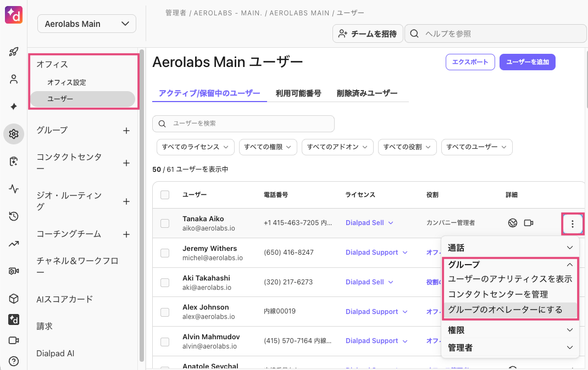The height and width of the screenshot is (370, 588).
Task: Open the person profile icon in sidebar
Action: click(x=14, y=79)
